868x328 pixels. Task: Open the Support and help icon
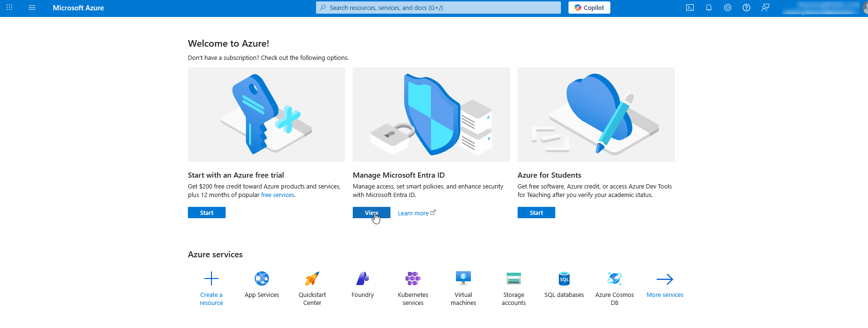coord(746,8)
